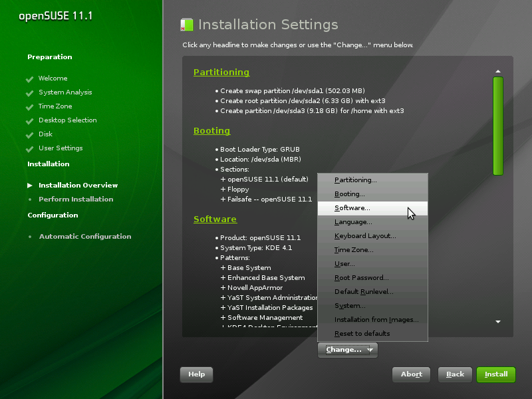Click 'Perform Installation' sidebar step
This screenshot has width=532, height=399.
(76, 199)
